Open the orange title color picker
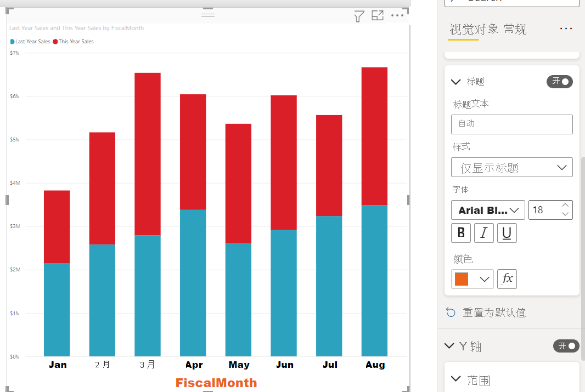Screen dimensions: 585x392 [471, 279]
